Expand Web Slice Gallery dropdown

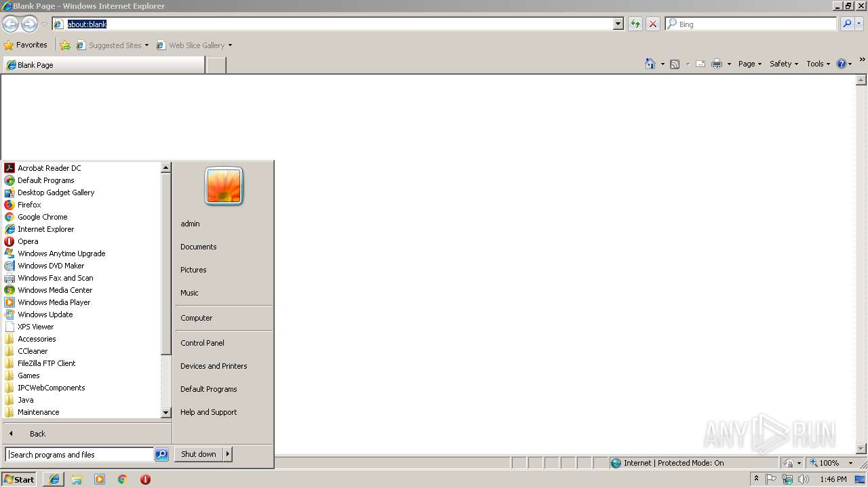[230, 45]
